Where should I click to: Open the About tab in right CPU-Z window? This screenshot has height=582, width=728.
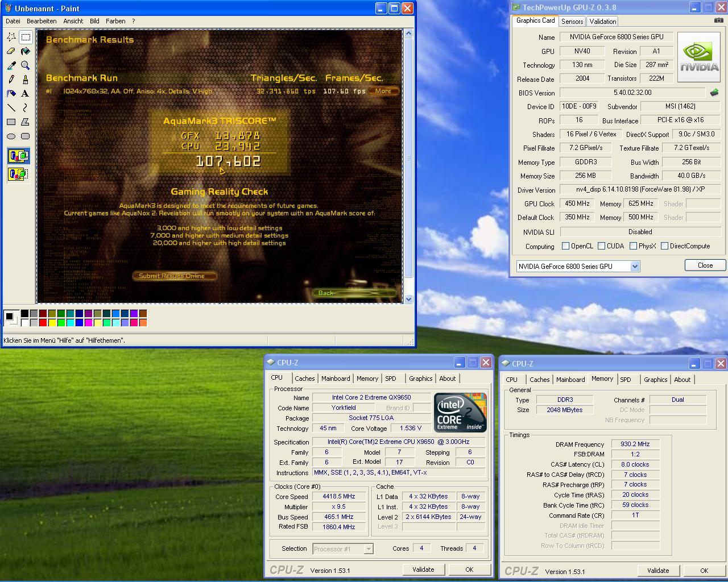tap(682, 380)
